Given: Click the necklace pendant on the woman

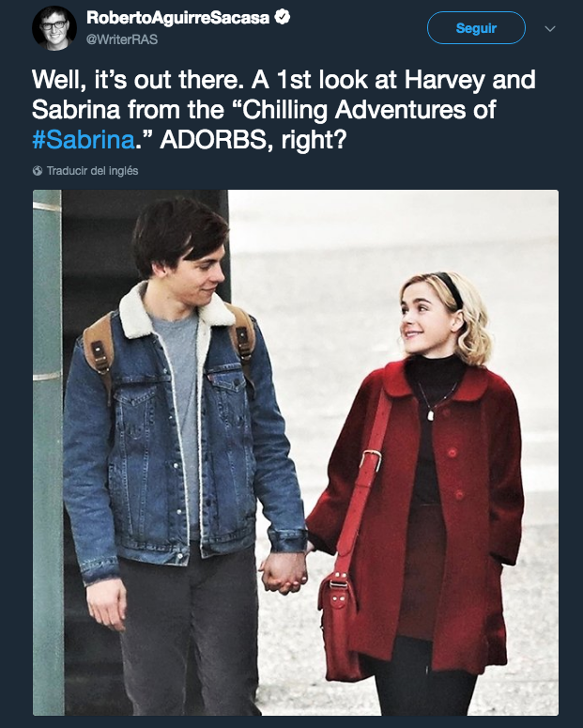Looking at the screenshot, I should 430,413.
